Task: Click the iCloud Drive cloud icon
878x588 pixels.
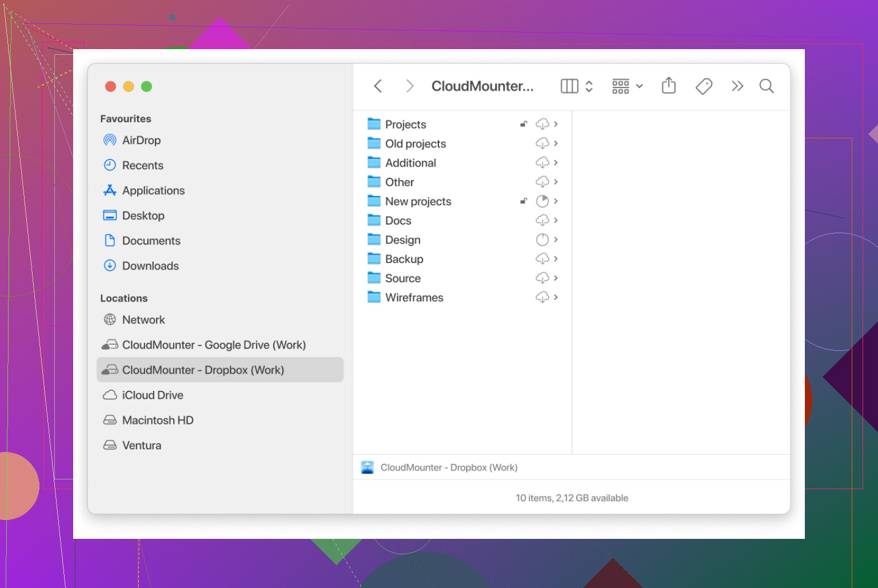Action: [110, 395]
